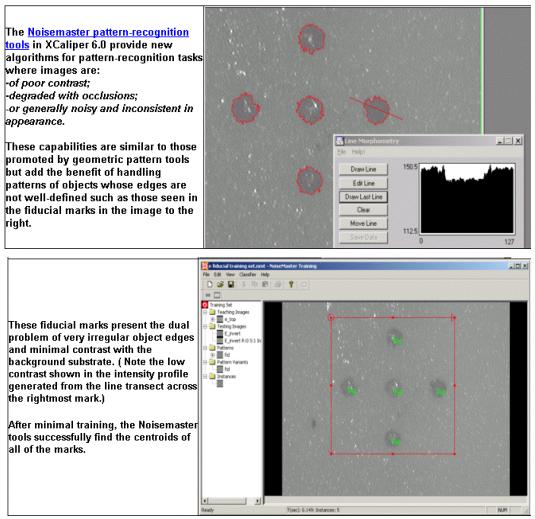Viewport: 535px width, 519px height.
Task: Click the 'Ready' status bar text
Action: [207, 510]
